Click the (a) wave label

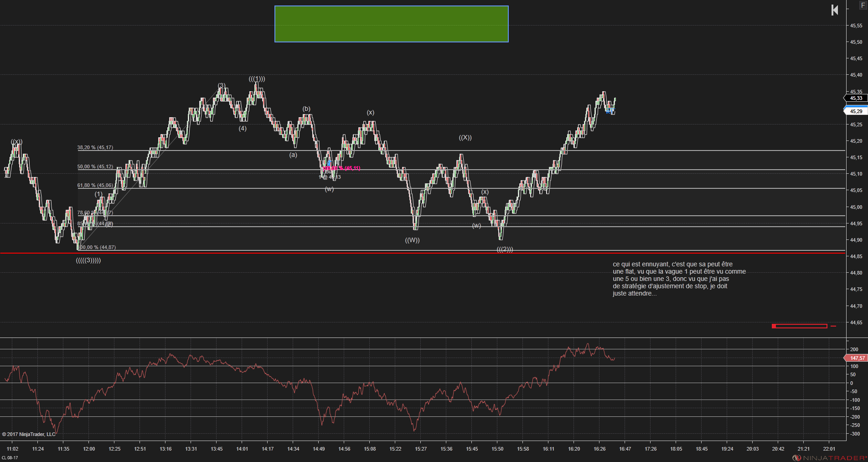pyautogui.click(x=293, y=155)
